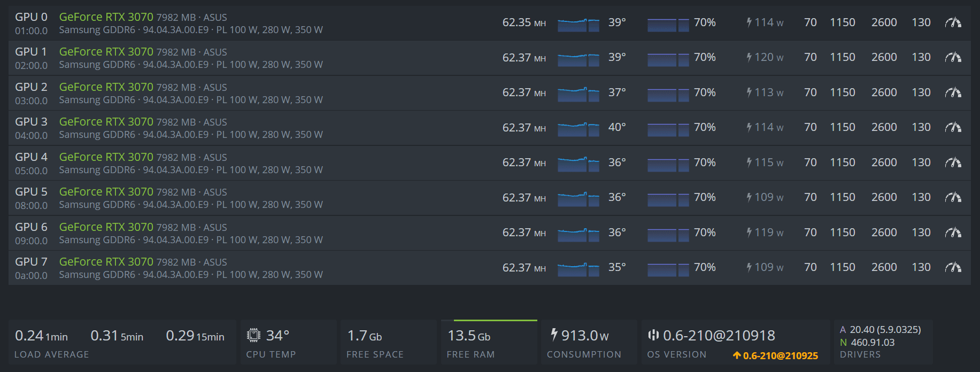Click GPU 0 GeForce RTX 3070 name
The height and width of the screenshot is (372, 980).
[x=106, y=17]
